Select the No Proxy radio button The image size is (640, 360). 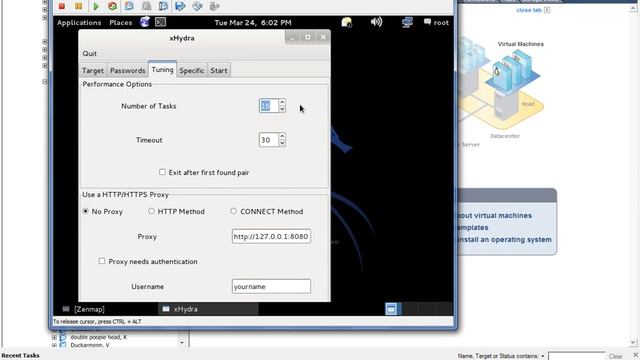pyautogui.click(x=85, y=211)
